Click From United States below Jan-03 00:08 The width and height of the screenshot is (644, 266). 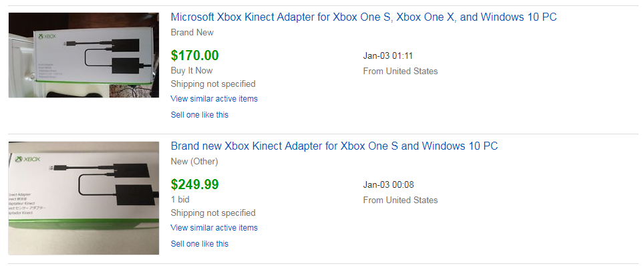point(400,201)
